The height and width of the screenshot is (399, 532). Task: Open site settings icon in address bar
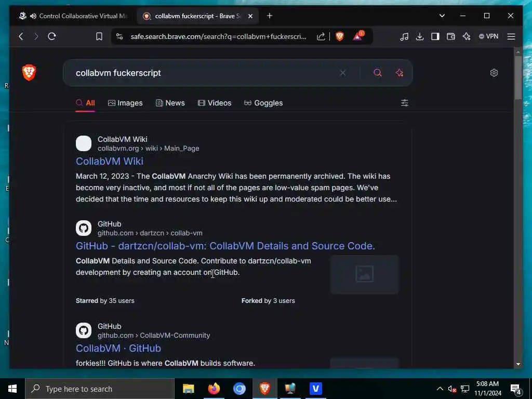(x=119, y=36)
